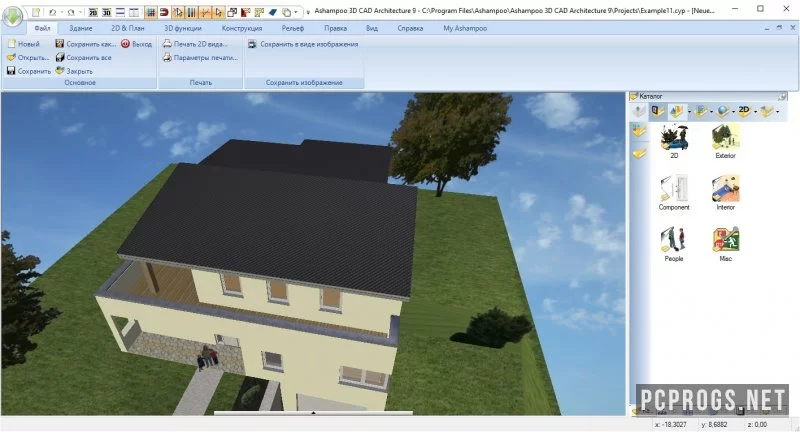Image resolution: width=800 pixels, height=432 pixels.
Task: Open the Справка ribbon tab
Action: click(410, 28)
